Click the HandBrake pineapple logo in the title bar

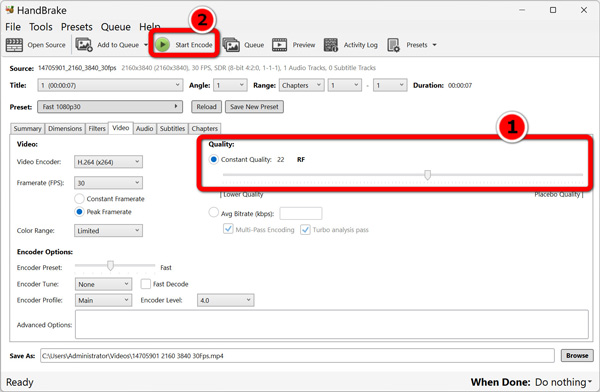[x=10, y=10]
